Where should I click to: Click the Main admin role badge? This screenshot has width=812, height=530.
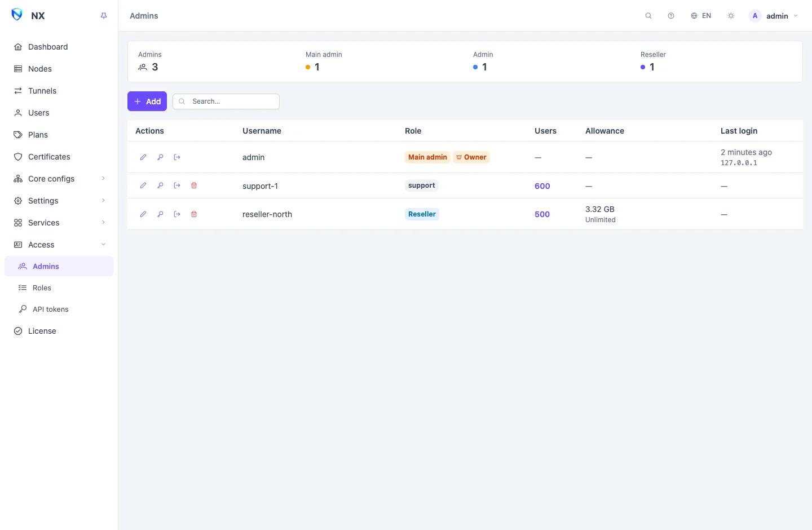point(427,157)
